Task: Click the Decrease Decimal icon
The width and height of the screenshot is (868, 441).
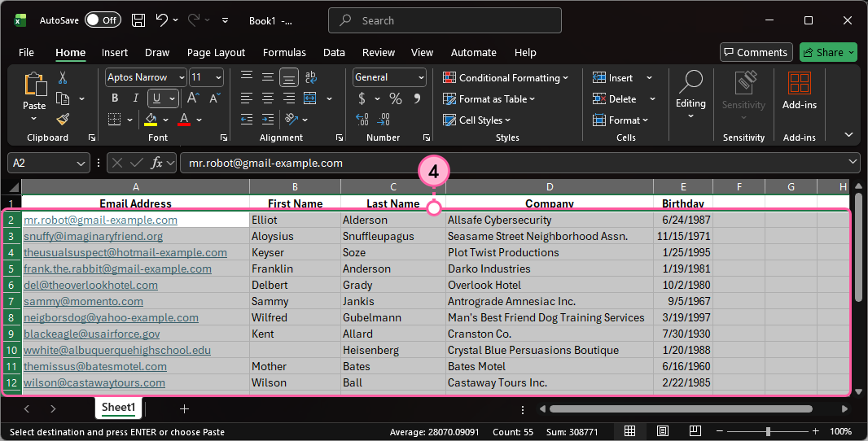Action: click(383, 119)
